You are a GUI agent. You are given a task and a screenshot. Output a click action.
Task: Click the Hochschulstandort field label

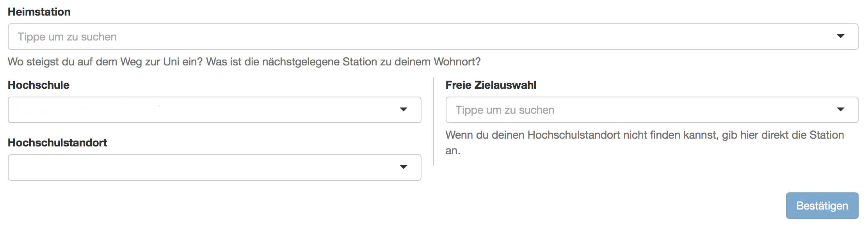(x=57, y=143)
